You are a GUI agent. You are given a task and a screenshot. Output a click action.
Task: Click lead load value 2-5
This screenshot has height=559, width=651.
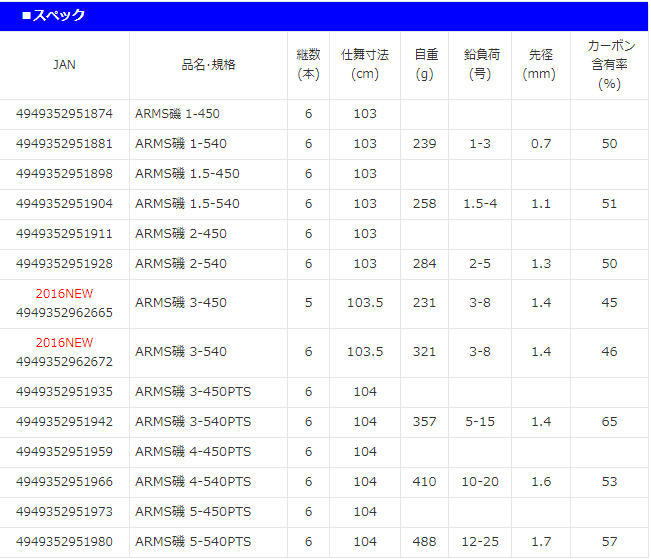480,264
